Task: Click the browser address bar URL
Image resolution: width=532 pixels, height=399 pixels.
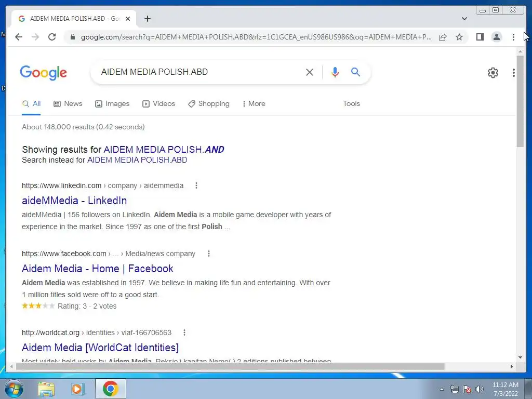Action: pyautogui.click(x=256, y=37)
